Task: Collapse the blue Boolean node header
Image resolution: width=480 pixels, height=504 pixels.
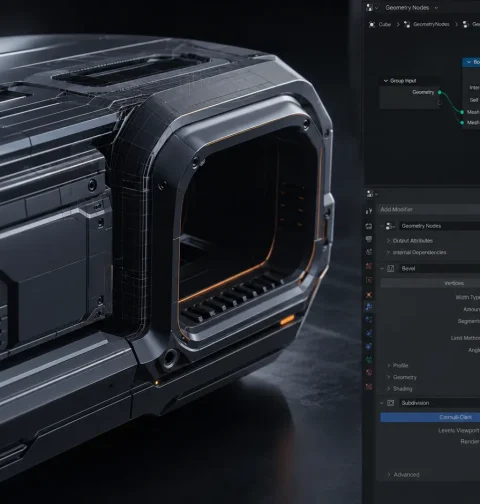Action: point(469,62)
